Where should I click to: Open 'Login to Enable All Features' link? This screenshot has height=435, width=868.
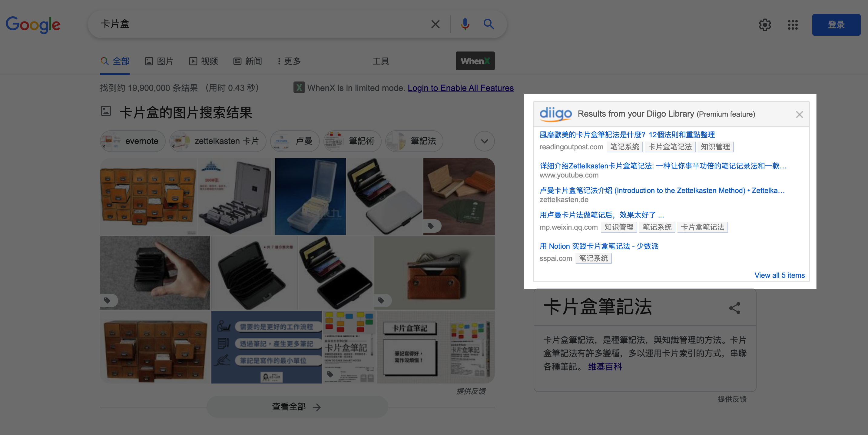point(460,88)
